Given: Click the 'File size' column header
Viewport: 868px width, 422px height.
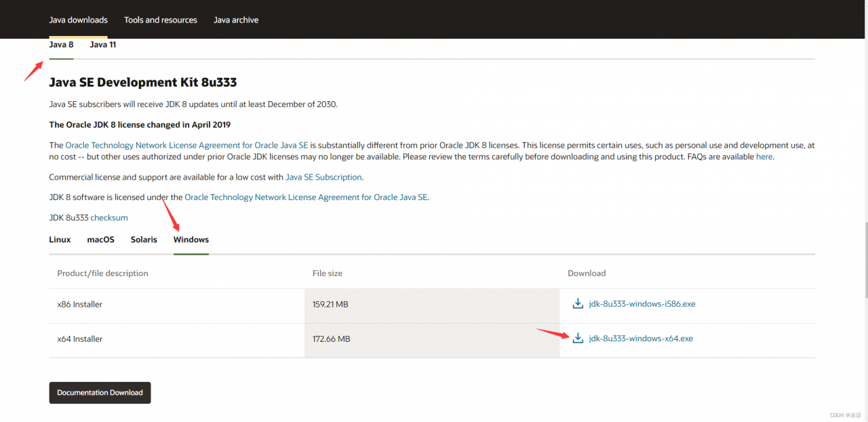Looking at the screenshot, I should [328, 273].
